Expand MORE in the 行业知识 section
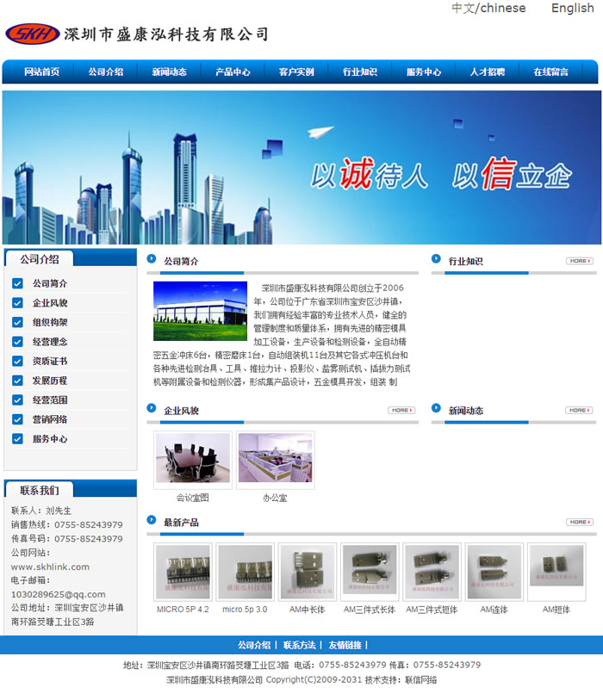The image size is (603, 700). pos(579,261)
